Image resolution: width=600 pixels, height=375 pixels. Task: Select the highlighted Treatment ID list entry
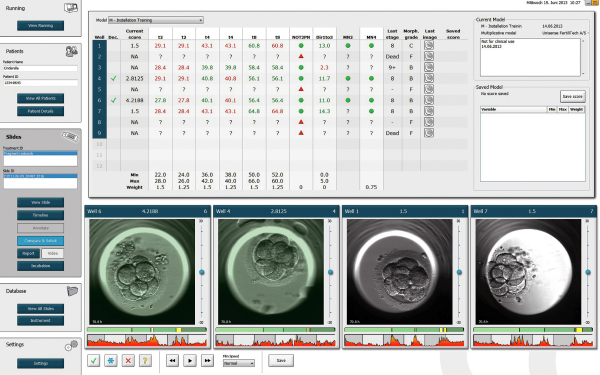pos(40,153)
